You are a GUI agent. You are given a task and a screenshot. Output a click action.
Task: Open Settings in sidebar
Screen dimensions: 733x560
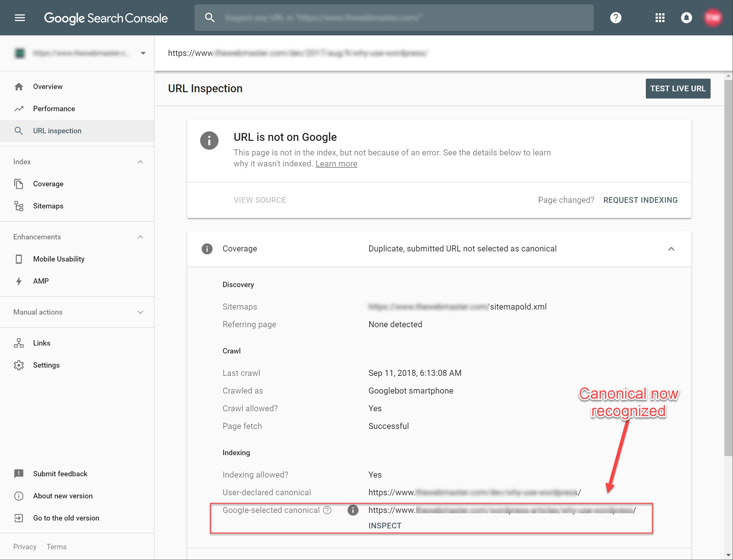(77, 365)
